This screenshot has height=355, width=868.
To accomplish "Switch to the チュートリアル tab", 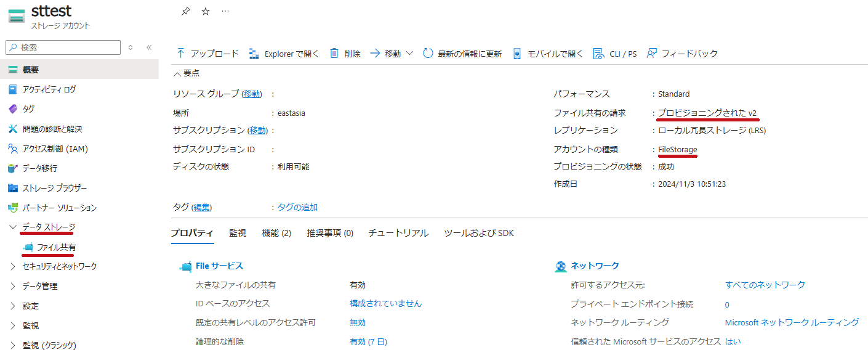I will tap(398, 233).
